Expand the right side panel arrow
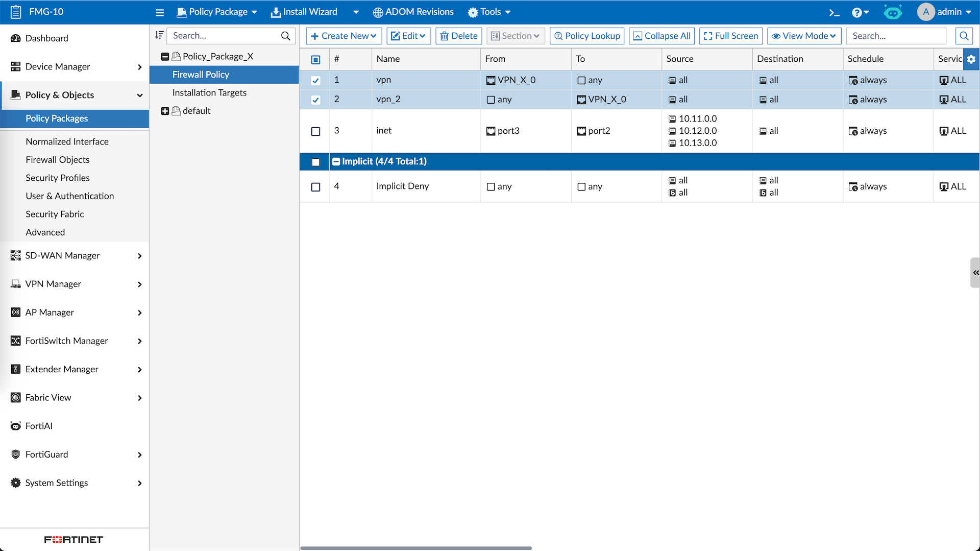Screen dimensions: 980x551 point(975,273)
